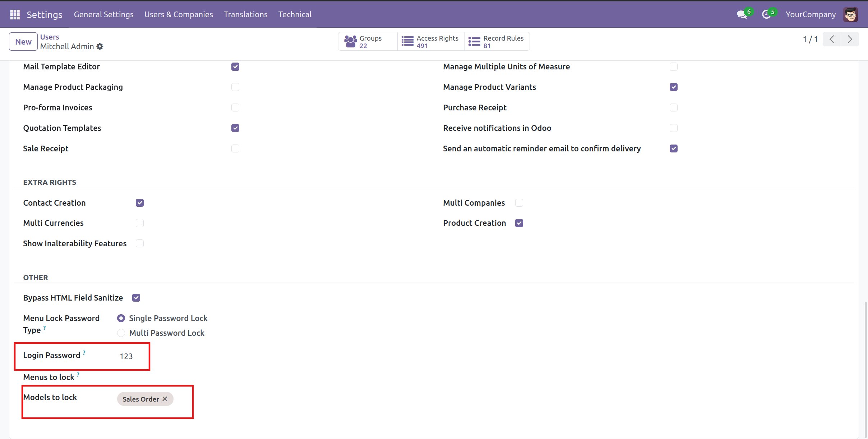Click the user avatar picture
The image size is (868, 439).
(850, 14)
